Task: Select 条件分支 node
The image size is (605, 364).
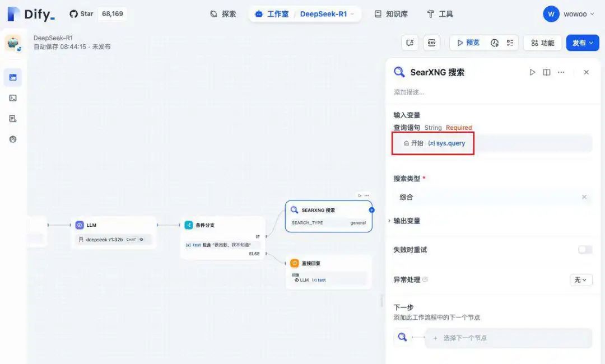Action: tap(222, 238)
